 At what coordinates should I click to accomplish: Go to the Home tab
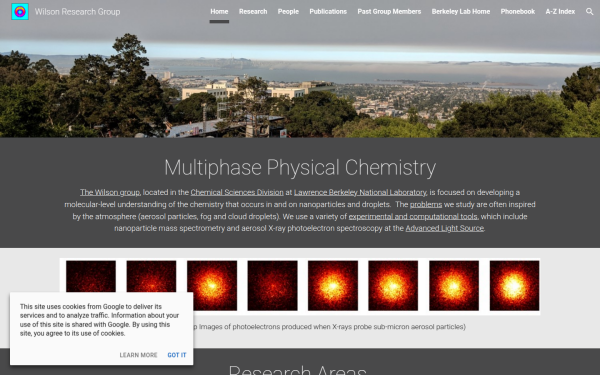point(219,11)
